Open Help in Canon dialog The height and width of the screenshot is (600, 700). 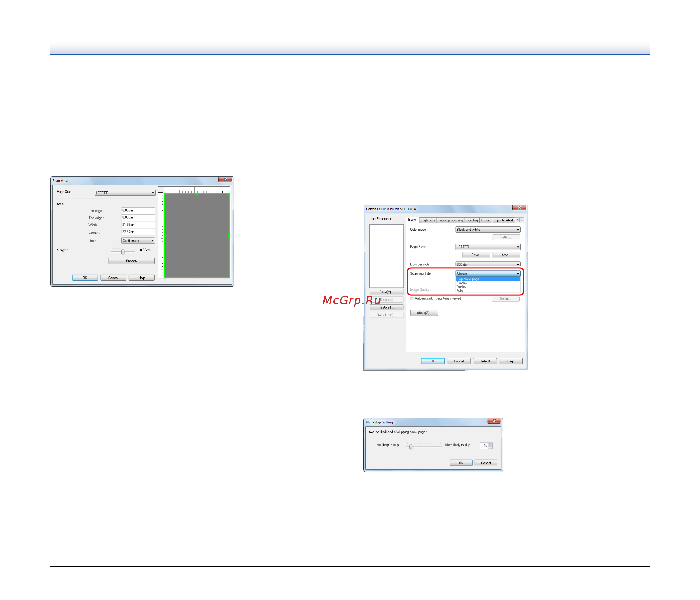pos(510,361)
